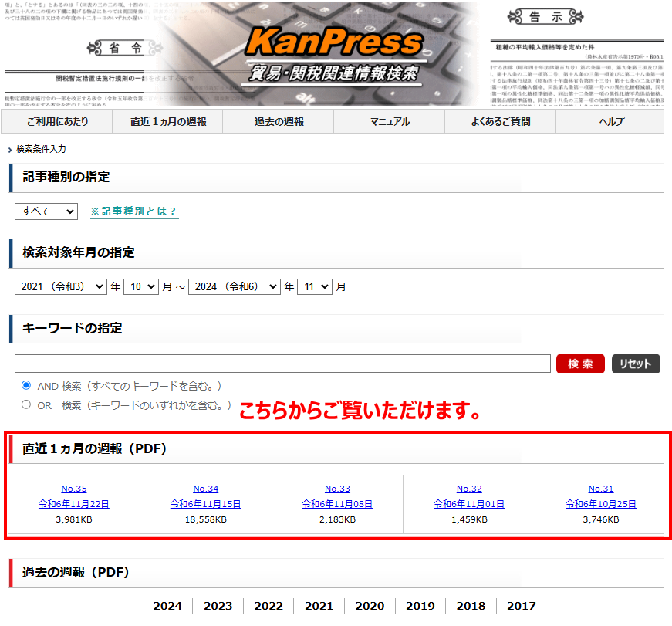
Task: Select the OR 検索 radio button
Action: 26,404
